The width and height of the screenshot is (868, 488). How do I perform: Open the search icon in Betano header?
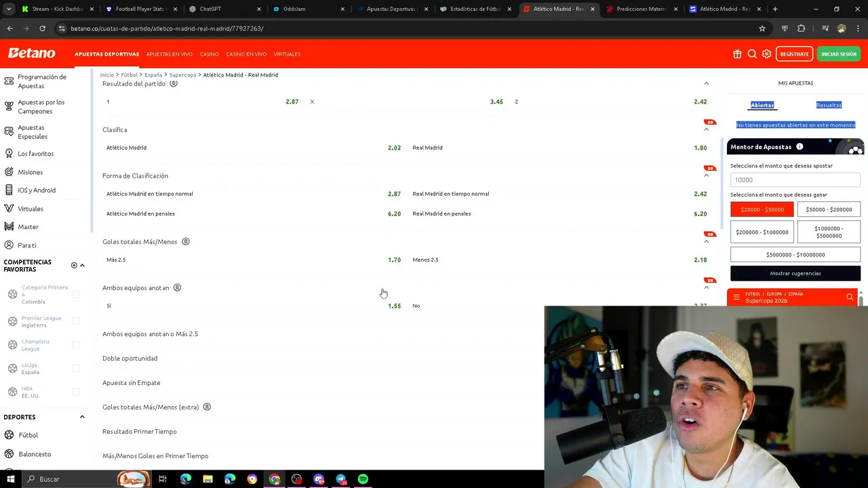coord(752,54)
